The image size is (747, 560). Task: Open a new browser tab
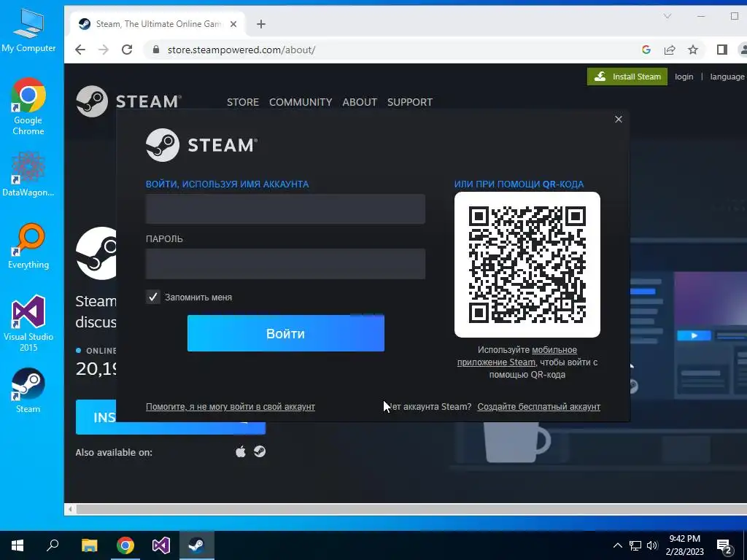pyautogui.click(x=260, y=24)
